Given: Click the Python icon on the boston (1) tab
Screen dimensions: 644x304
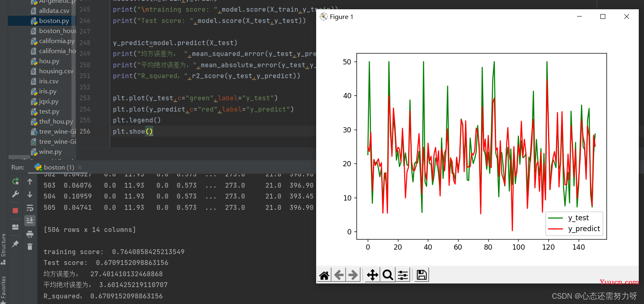Looking at the screenshot, I should [38, 167].
